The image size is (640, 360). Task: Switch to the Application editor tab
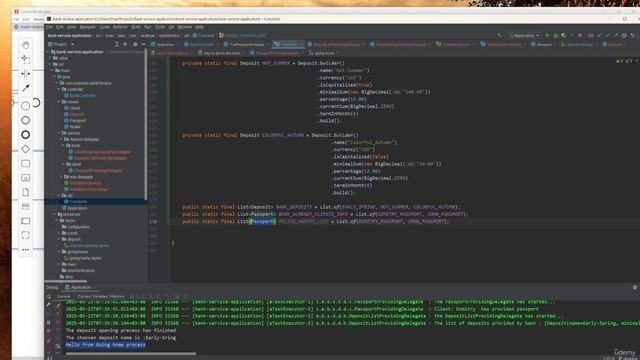pyautogui.click(x=163, y=44)
